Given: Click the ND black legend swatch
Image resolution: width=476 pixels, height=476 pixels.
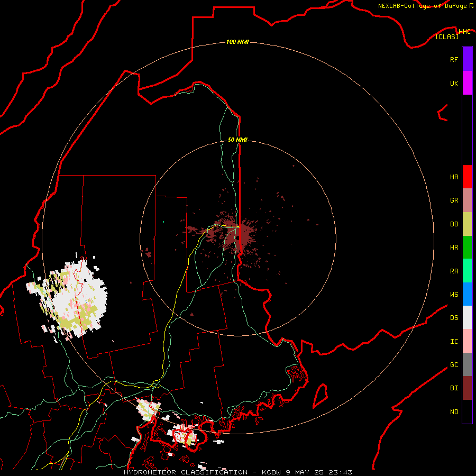Looking at the screenshot, I should pyautogui.click(x=467, y=411).
